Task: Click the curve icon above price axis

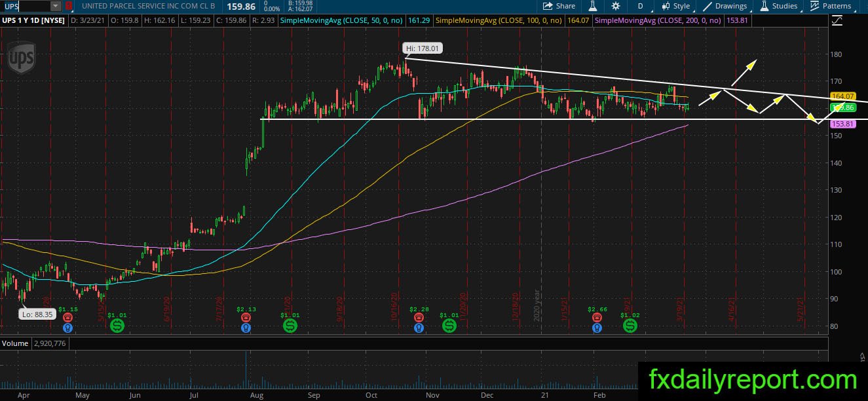Action: 837,21
